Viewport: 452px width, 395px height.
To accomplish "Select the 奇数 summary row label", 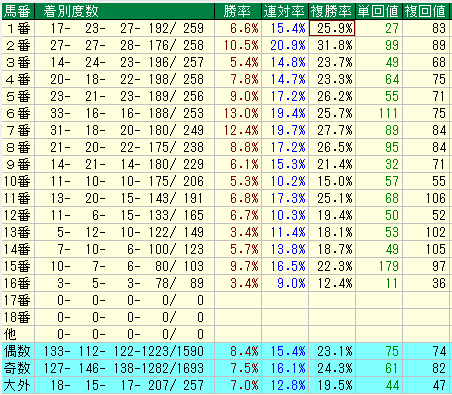I will click(18, 368).
